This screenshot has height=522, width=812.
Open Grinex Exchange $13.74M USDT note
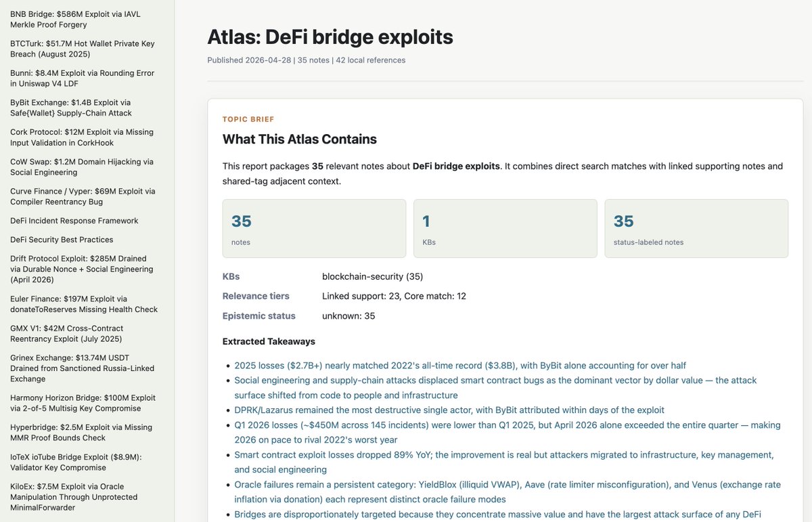point(83,368)
